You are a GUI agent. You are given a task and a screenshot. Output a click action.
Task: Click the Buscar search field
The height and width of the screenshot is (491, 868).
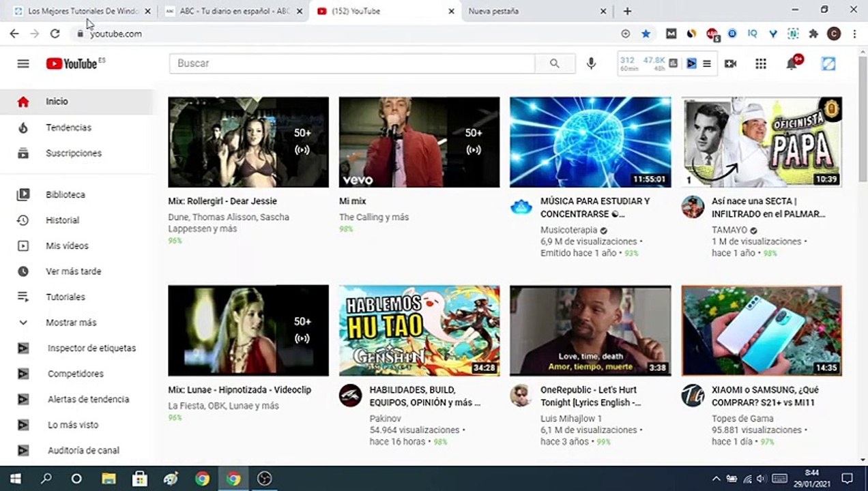click(352, 63)
